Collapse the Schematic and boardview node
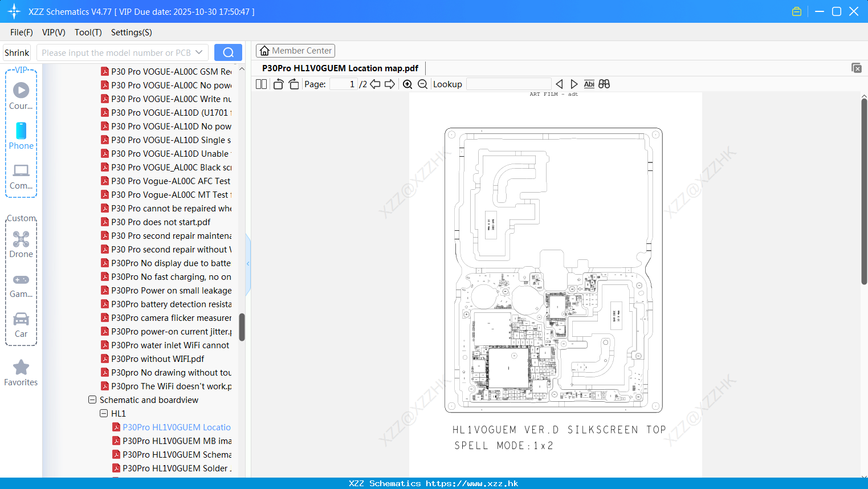This screenshot has height=489, width=868. click(x=92, y=400)
